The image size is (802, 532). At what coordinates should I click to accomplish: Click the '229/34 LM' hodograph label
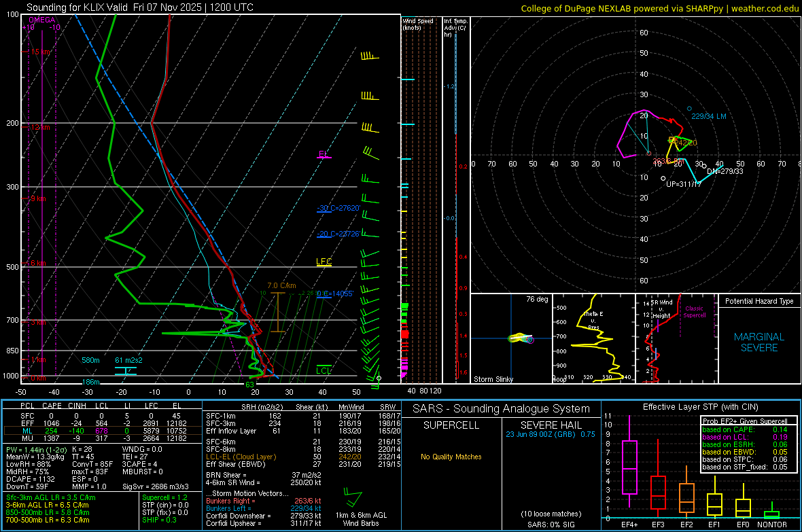click(x=708, y=116)
